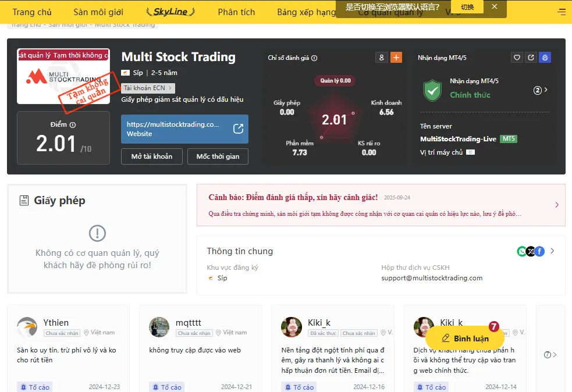Click the blue report icon in MT4/5 panel

[545, 57]
